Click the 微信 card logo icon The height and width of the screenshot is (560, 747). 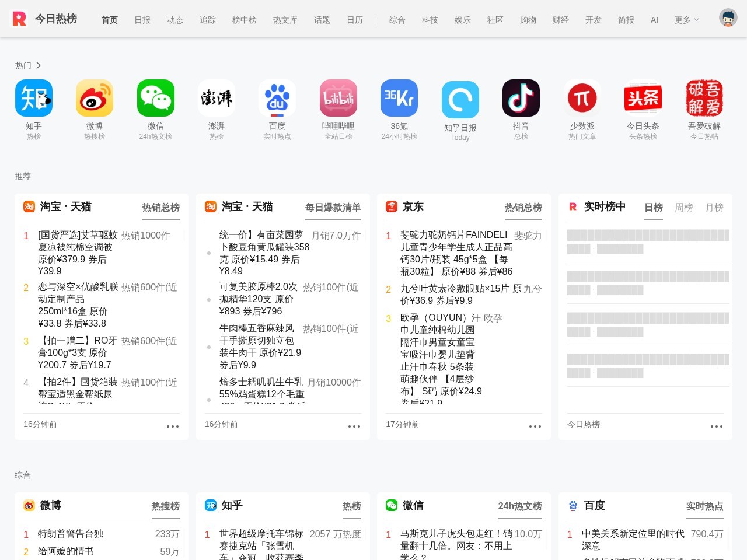tap(392, 505)
